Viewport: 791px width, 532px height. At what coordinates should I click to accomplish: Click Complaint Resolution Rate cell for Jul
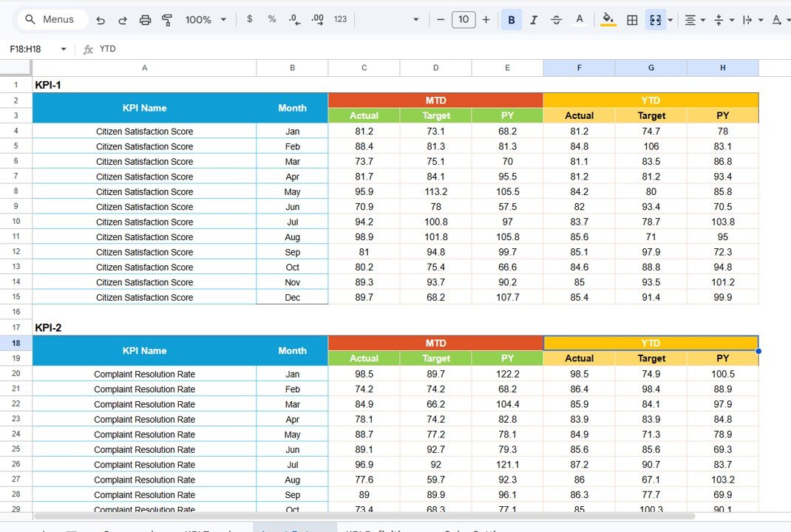(144, 465)
